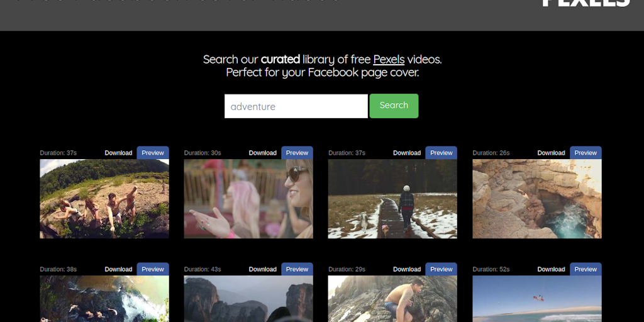Download the 30s sunglasses woman video
The height and width of the screenshot is (322, 644).
click(x=262, y=153)
